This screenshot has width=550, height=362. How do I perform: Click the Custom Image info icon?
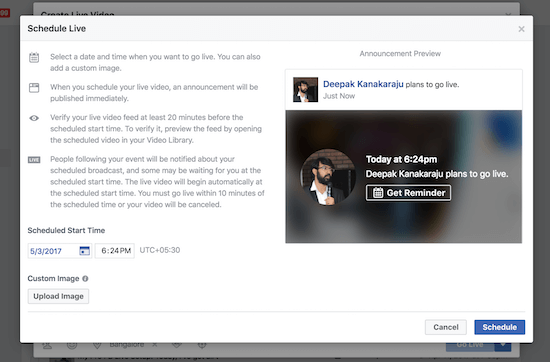85,279
